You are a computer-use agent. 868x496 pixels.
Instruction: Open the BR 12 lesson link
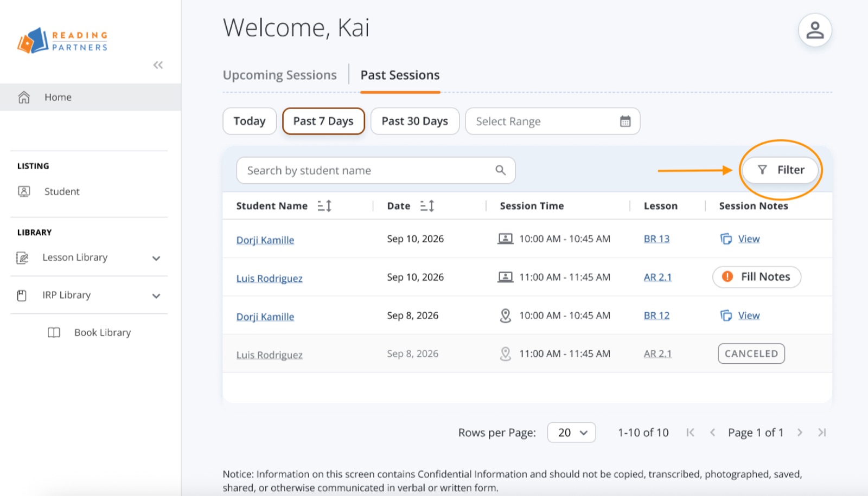pyautogui.click(x=656, y=315)
